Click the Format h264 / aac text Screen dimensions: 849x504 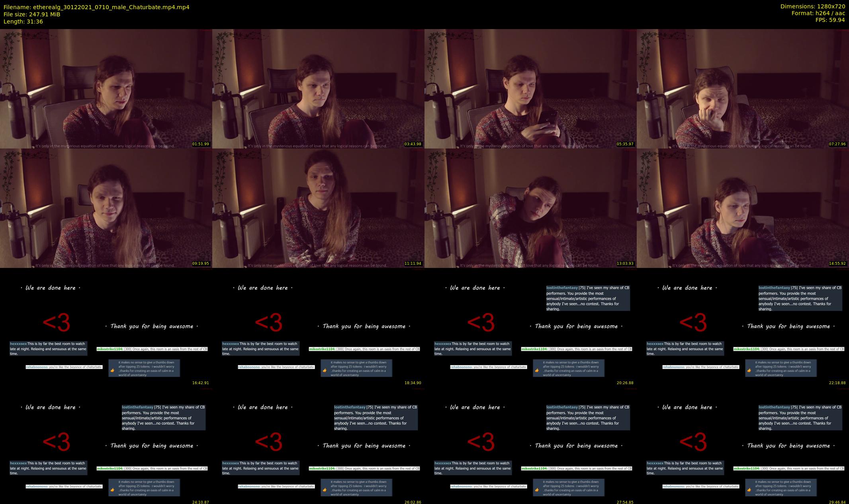coord(818,13)
